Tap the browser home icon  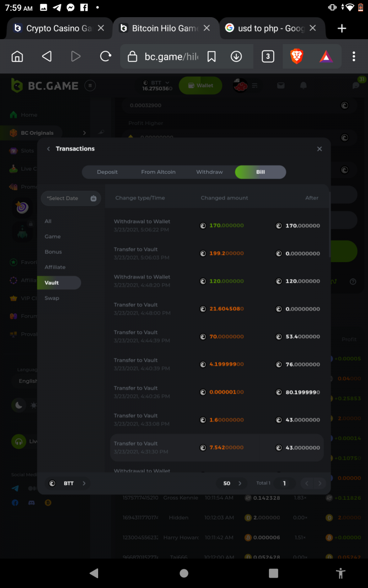click(17, 57)
